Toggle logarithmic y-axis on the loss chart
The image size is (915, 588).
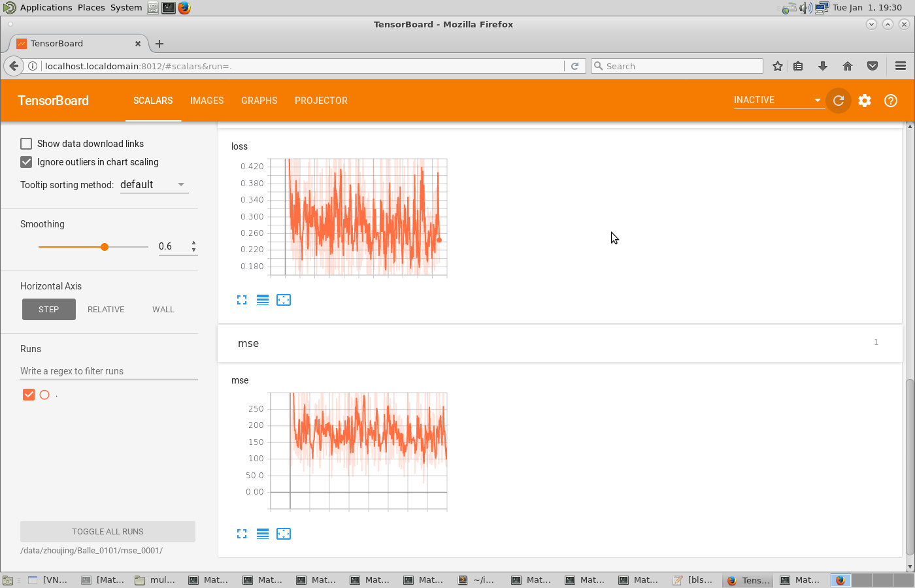pos(263,300)
